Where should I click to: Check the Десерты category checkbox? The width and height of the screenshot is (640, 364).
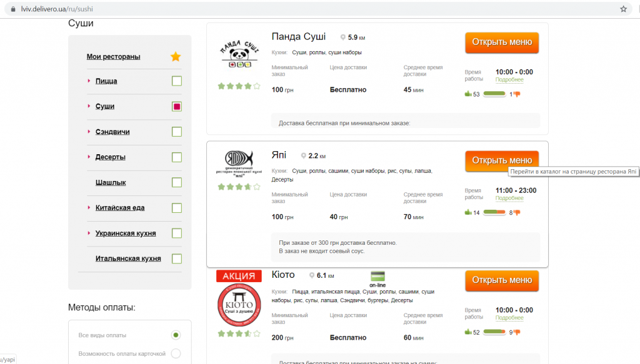tap(177, 157)
